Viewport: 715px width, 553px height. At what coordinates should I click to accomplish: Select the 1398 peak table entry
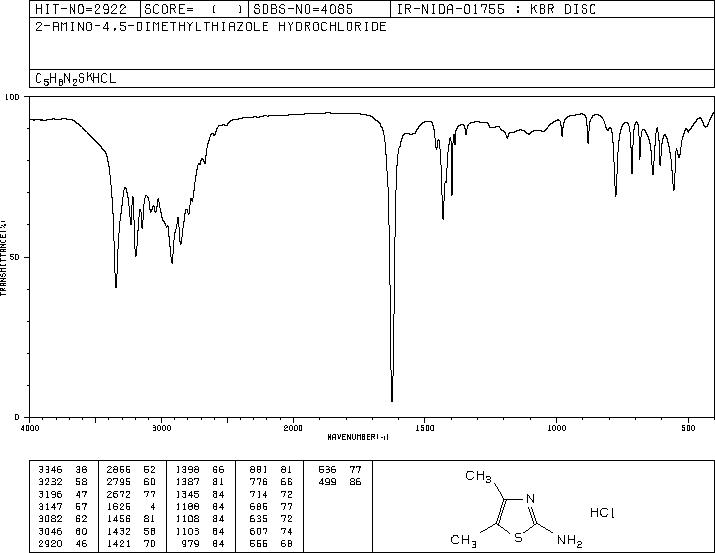coord(200,470)
